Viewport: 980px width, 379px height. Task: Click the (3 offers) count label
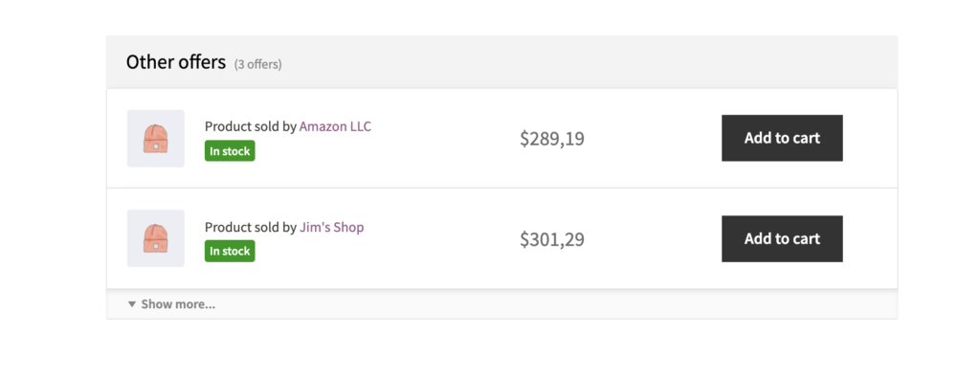pyautogui.click(x=257, y=64)
